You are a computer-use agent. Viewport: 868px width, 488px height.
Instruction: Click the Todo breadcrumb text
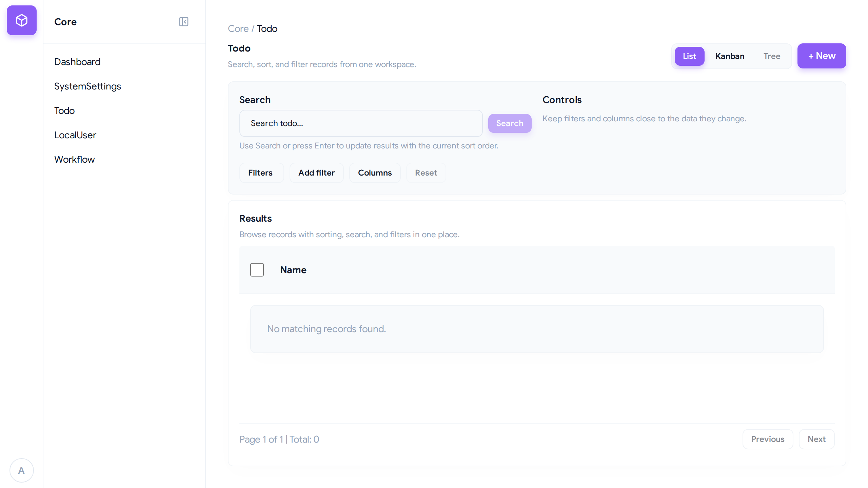[x=267, y=28]
